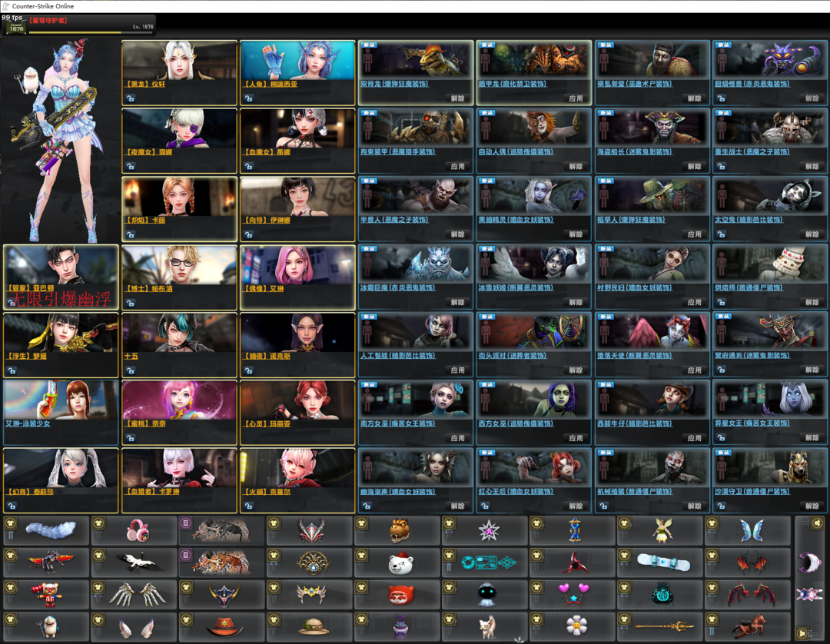Select the star emblem accessory
Image resolution: width=830 pixels, height=644 pixels.
(489, 531)
